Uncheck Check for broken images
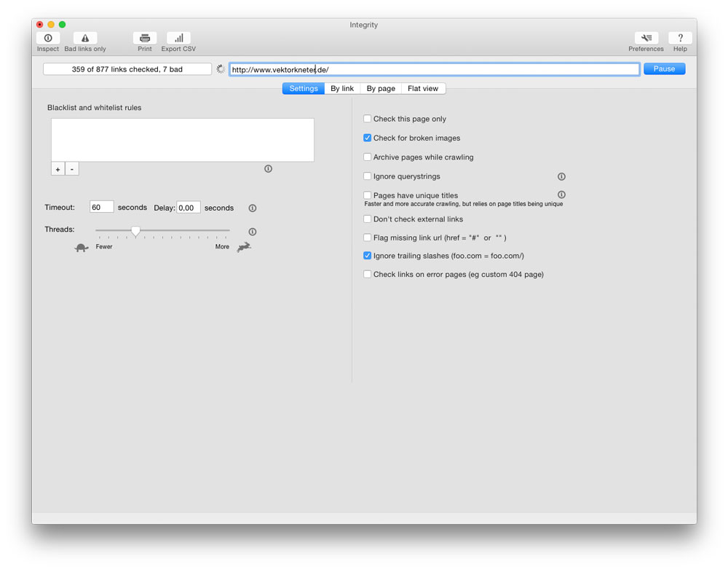The height and width of the screenshot is (569, 728). click(x=367, y=138)
